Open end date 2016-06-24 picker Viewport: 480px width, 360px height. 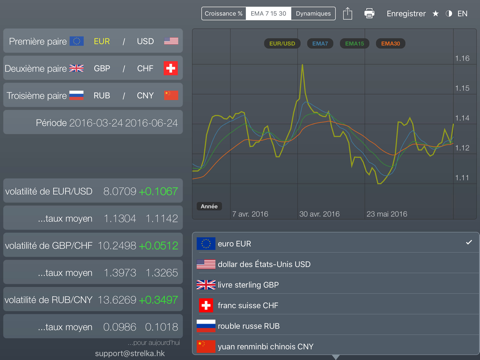click(152, 123)
